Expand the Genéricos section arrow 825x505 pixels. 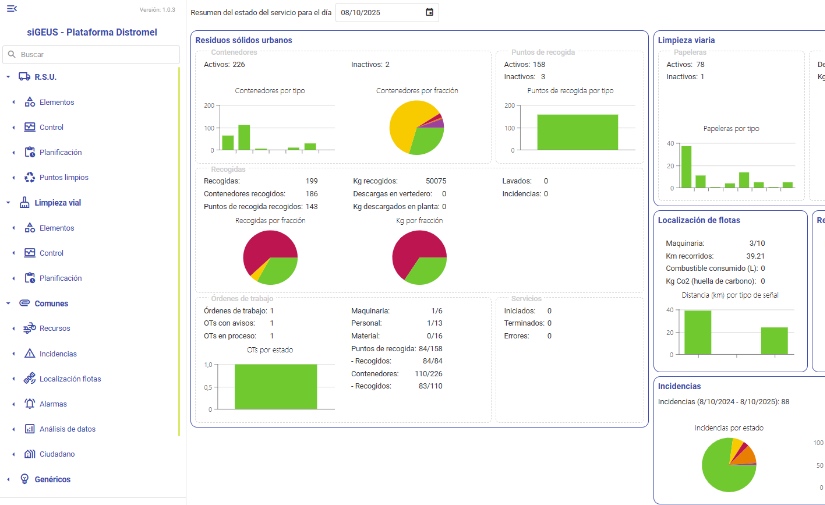pyautogui.click(x=8, y=479)
